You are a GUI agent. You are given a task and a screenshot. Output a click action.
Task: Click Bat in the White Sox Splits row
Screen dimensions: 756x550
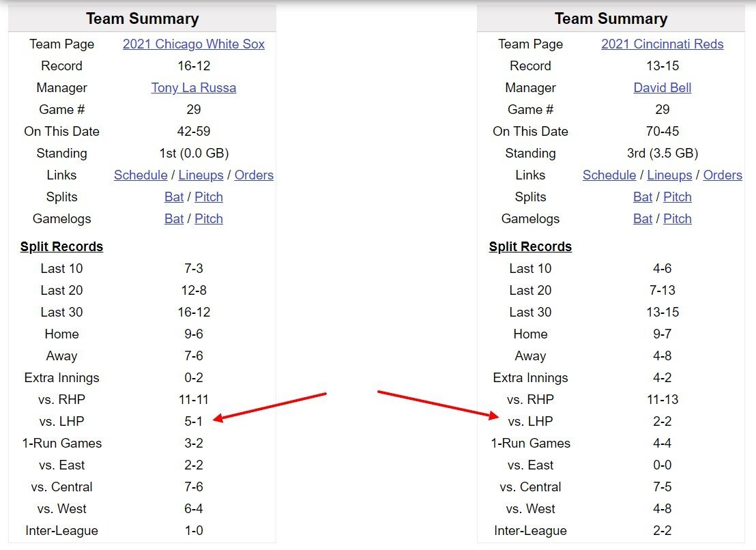174,197
